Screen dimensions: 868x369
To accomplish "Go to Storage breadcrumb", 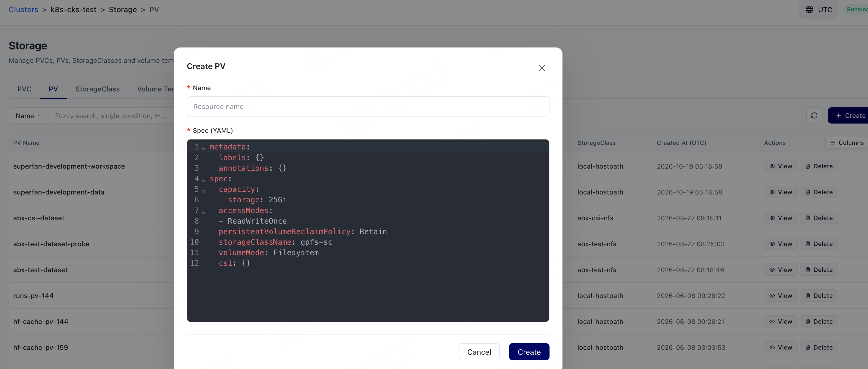I will [123, 9].
